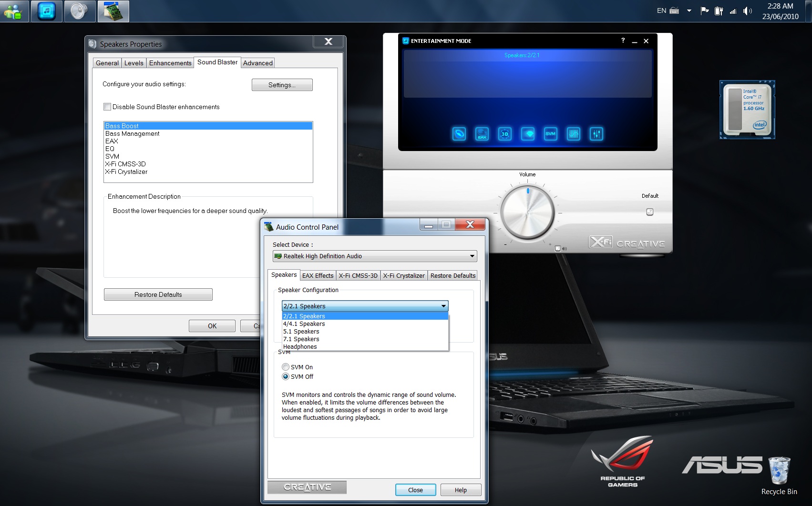Open the Restore Defaults tab in Audio Control Panel
812x506 pixels.
tap(453, 275)
